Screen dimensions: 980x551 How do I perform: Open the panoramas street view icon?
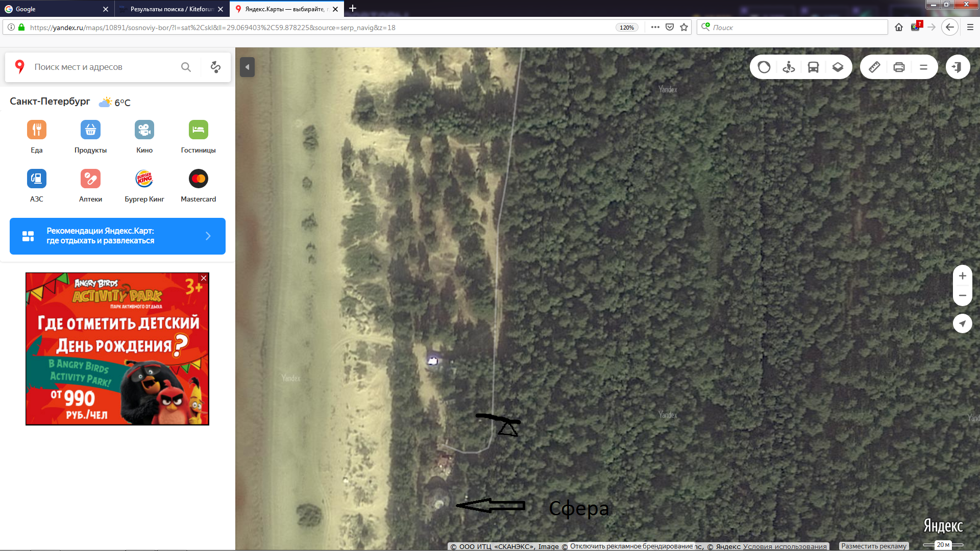click(x=789, y=67)
